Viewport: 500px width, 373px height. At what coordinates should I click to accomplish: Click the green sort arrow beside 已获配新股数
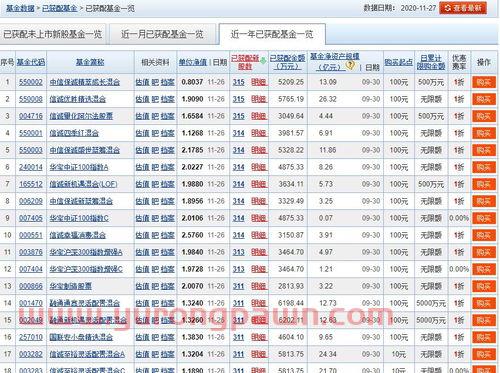click(263, 61)
